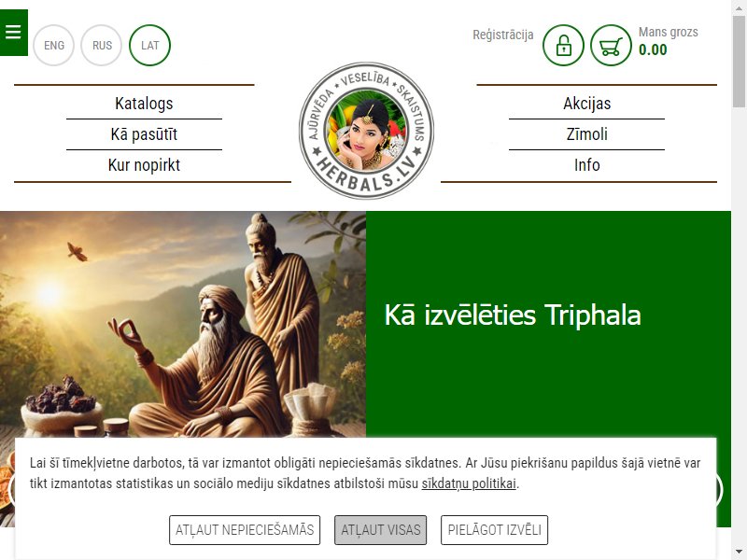This screenshot has width=747, height=560.
Task: Open the Info menu item
Action: 586,165
